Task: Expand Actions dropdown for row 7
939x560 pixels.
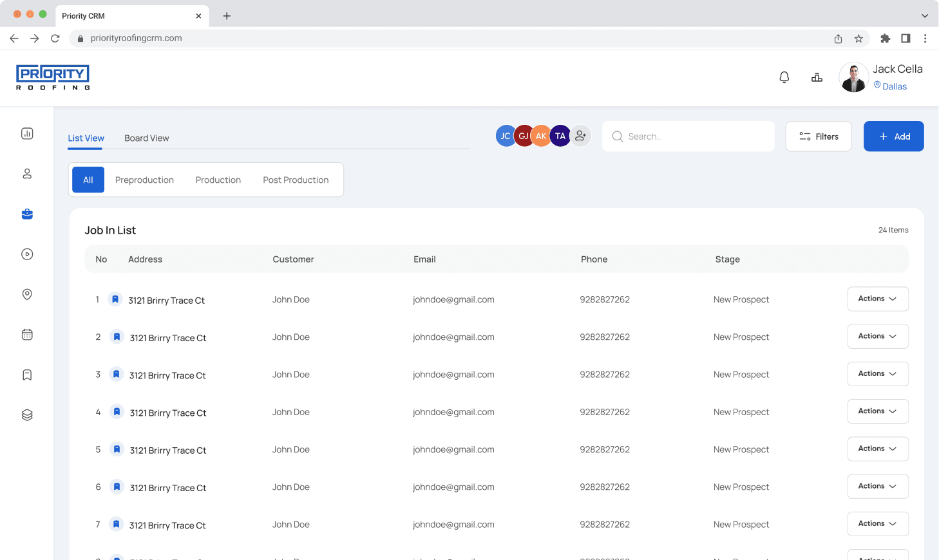Action: (x=878, y=523)
